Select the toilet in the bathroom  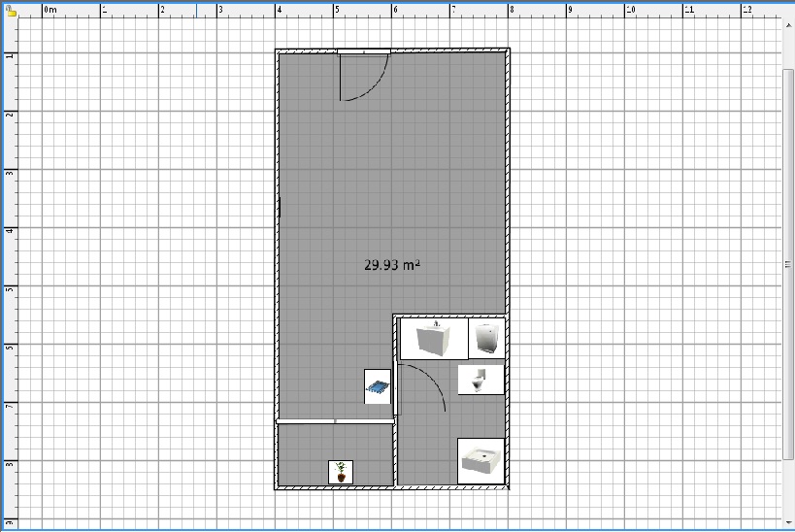tap(480, 380)
